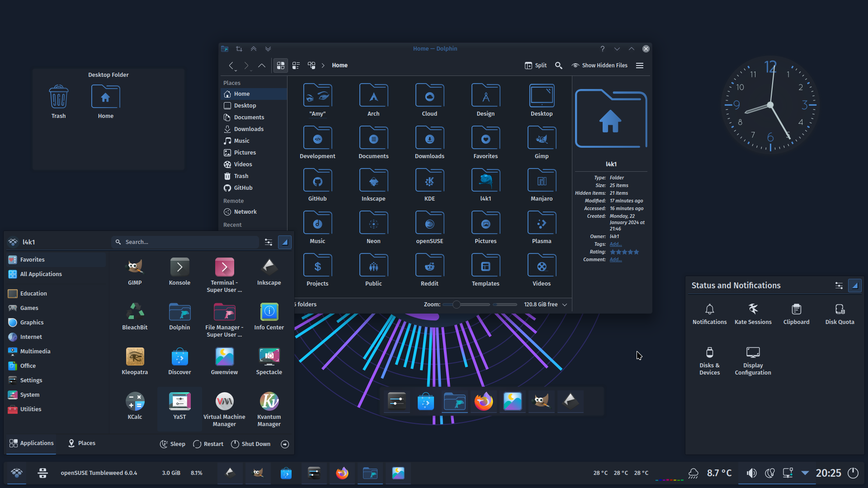This screenshot has height=488, width=868.
Task: Launch BleachBit from the app menu
Action: 135,316
